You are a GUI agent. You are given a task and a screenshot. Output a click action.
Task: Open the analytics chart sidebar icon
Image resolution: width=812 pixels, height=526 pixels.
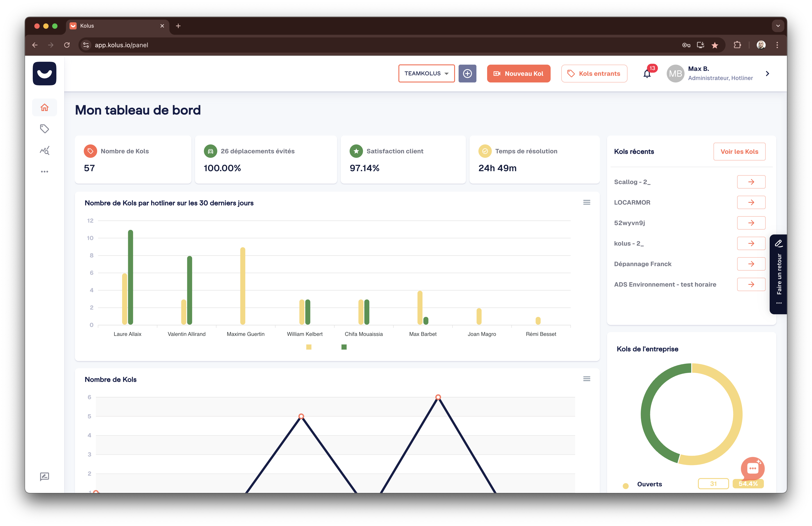coord(44,150)
